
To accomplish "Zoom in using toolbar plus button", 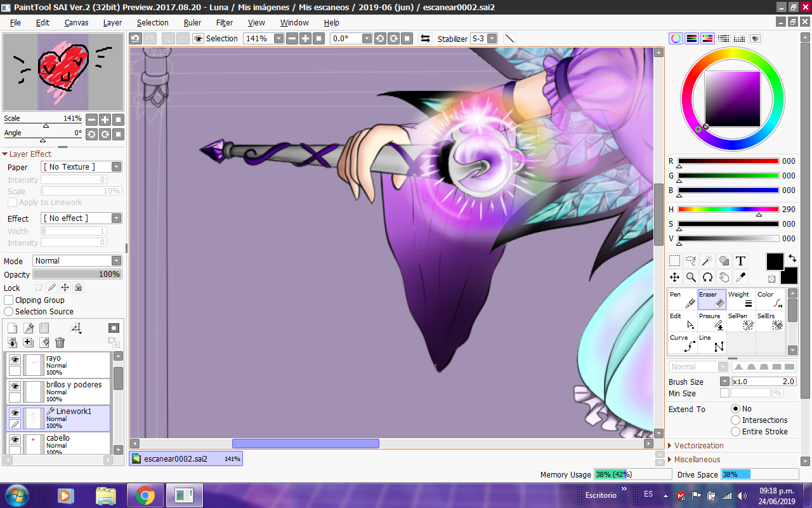I will coord(305,39).
